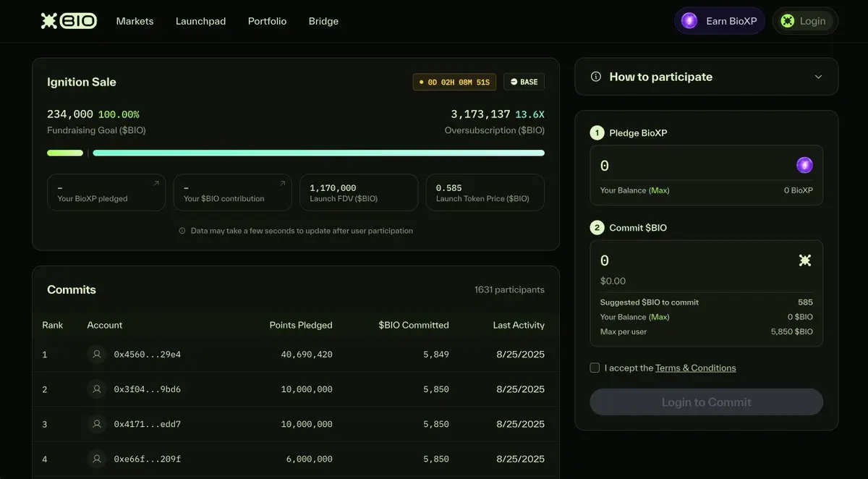This screenshot has height=479, width=868.
Task: Check the accept Terms & Conditions box
Action: [x=595, y=368]
